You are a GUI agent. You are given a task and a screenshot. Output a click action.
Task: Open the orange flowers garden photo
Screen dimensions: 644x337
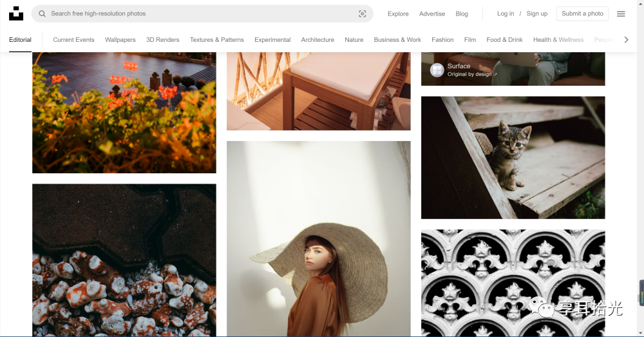[124, 113]
